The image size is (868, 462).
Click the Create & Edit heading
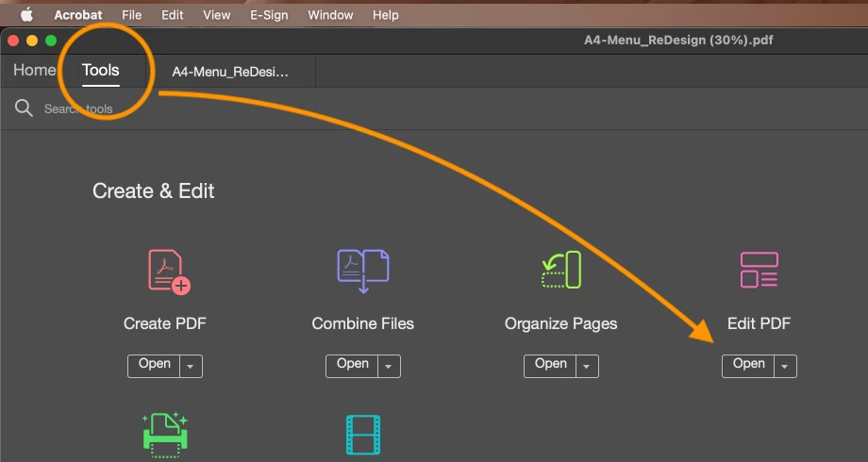154,190
